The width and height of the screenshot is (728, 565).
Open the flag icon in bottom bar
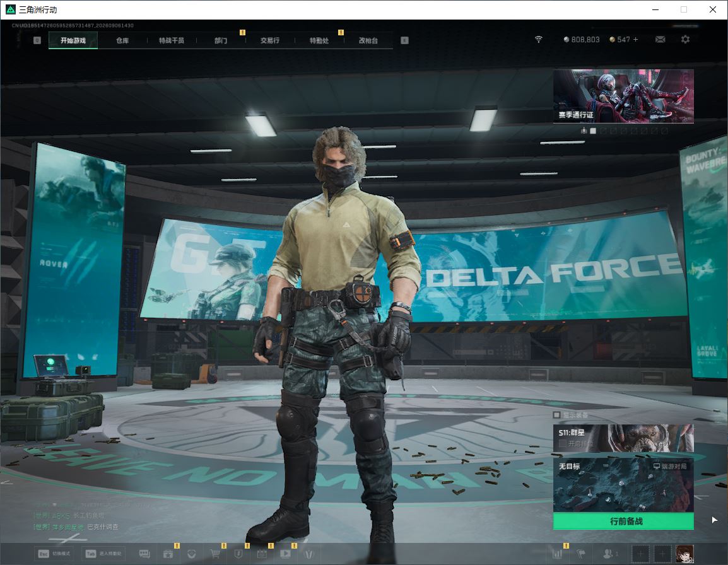581,554
